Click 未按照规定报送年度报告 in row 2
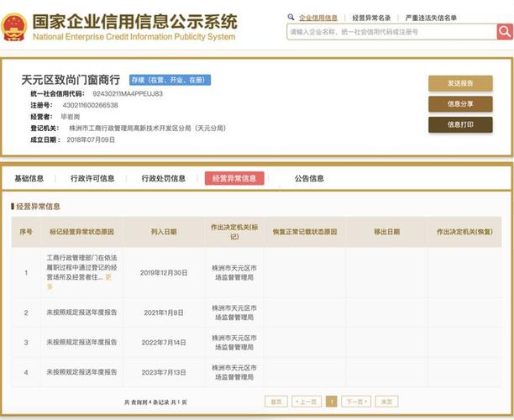Image resolution: width=514 pixels, height=420 pixels. click(81, 312)
